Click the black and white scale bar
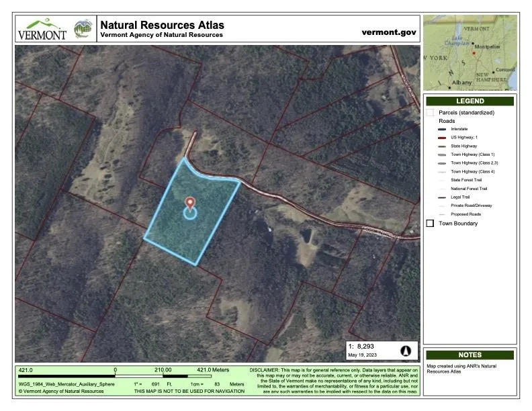Viewport: 532px width, 411px height. point(168,376)
